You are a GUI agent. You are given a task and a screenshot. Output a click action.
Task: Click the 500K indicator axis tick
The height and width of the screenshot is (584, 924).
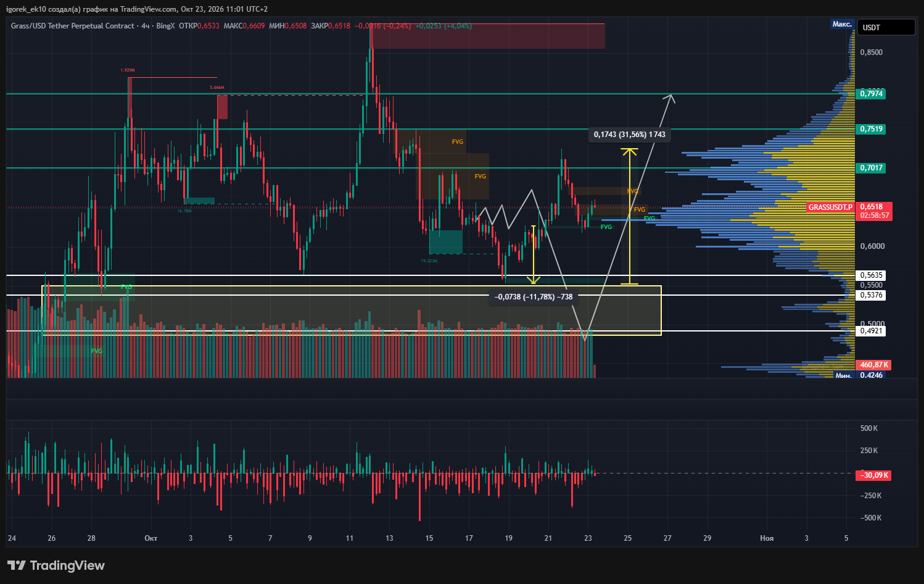[x=869, y=428]
